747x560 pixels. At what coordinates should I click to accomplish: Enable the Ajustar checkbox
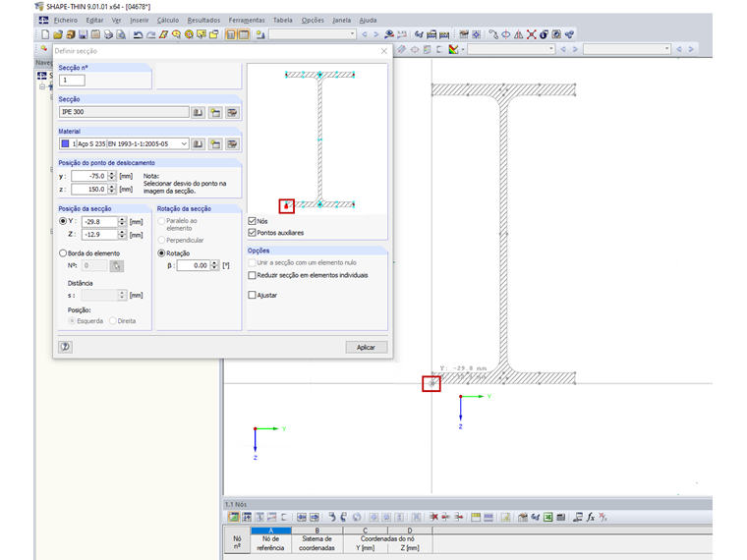tap(252, 296)
